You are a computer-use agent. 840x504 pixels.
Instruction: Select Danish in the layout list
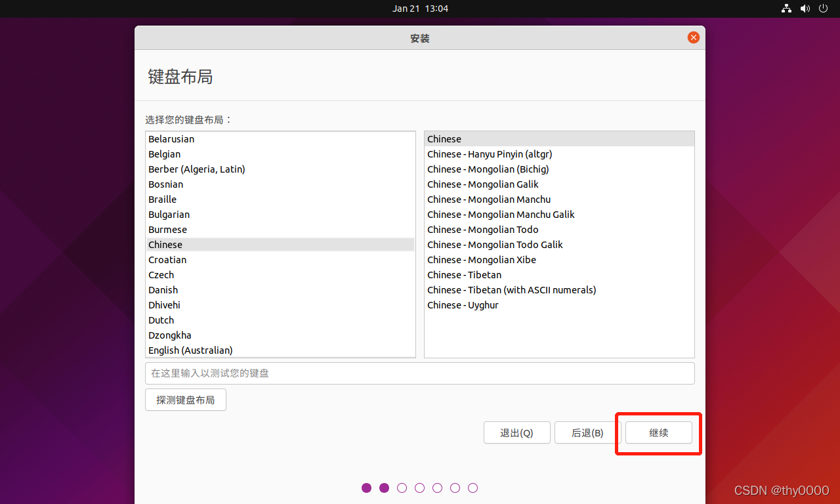281,290
